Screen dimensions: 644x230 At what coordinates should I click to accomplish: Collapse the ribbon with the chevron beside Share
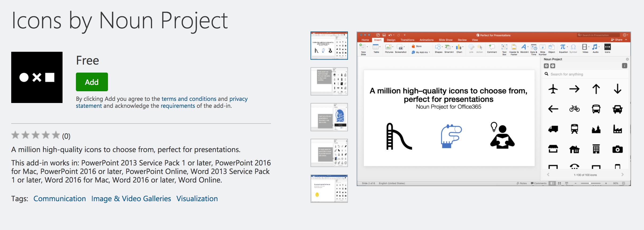pyautogui.click(x=626, y=40)
